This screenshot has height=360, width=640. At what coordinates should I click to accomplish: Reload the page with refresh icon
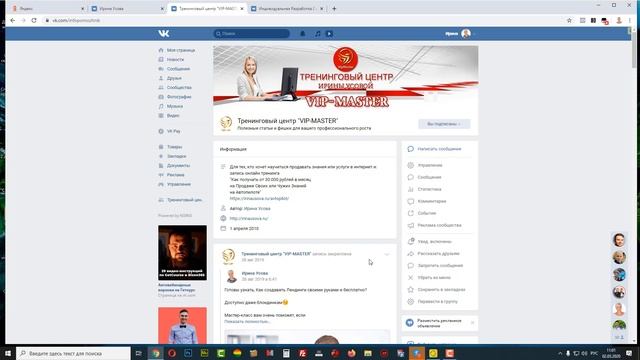tap(34, 20)
